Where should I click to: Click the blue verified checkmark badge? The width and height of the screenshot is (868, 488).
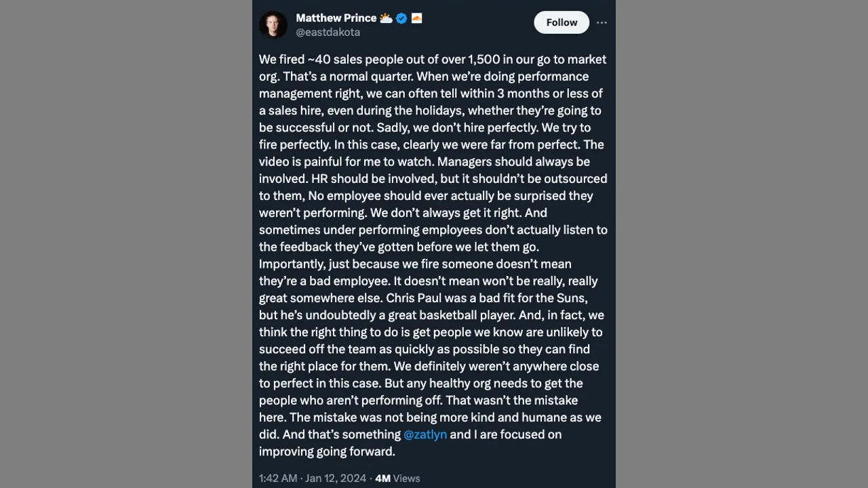[401, 18]
